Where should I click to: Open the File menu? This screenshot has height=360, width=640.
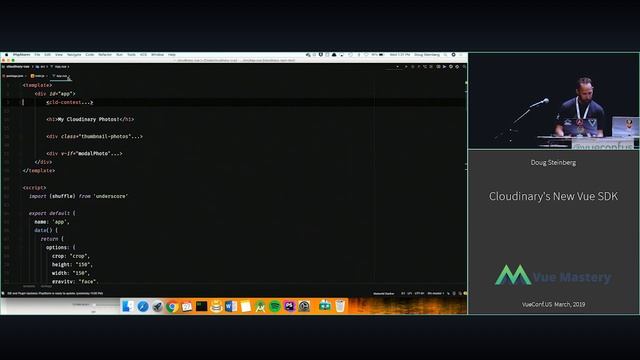(37, 55)
